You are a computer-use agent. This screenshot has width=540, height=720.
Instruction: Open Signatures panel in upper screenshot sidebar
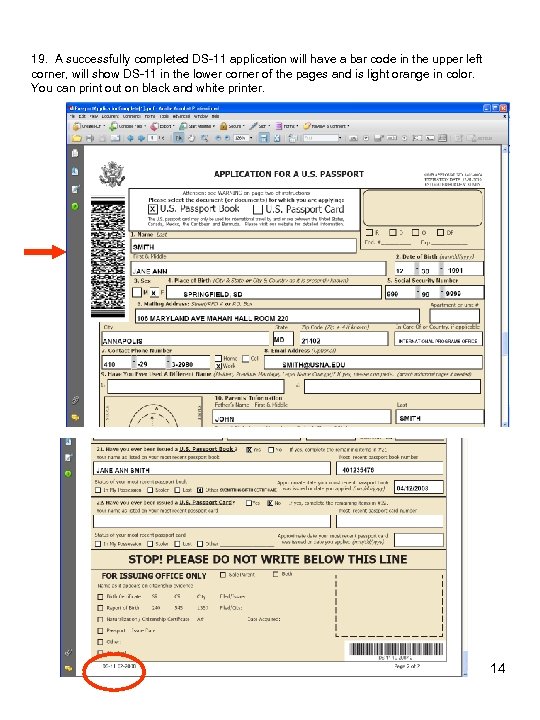[75, 189]
